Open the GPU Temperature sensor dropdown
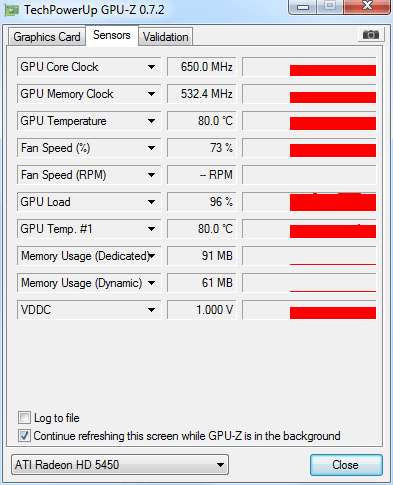This screenshot has width=393, height=485. (151, 121)
